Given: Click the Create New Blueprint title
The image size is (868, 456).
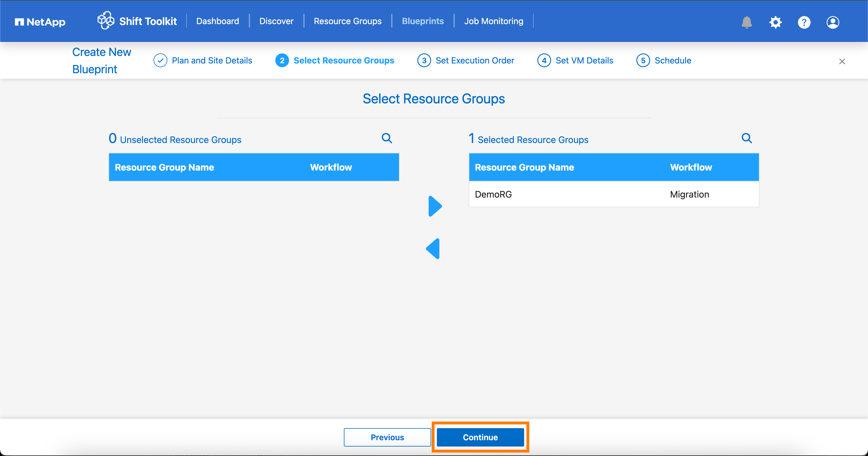Looking at the screenshot, I should pos(102,61).
